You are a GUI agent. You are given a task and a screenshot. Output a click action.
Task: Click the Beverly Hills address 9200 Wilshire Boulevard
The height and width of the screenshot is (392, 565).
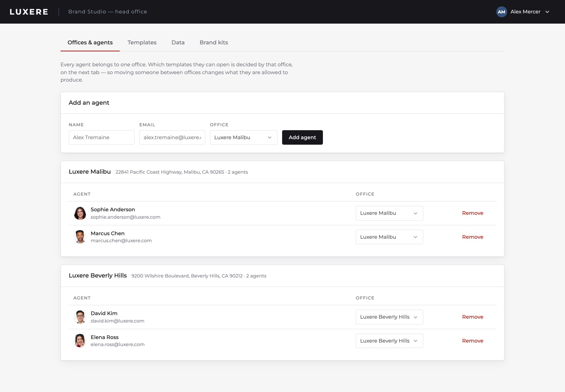click(187, 276)
